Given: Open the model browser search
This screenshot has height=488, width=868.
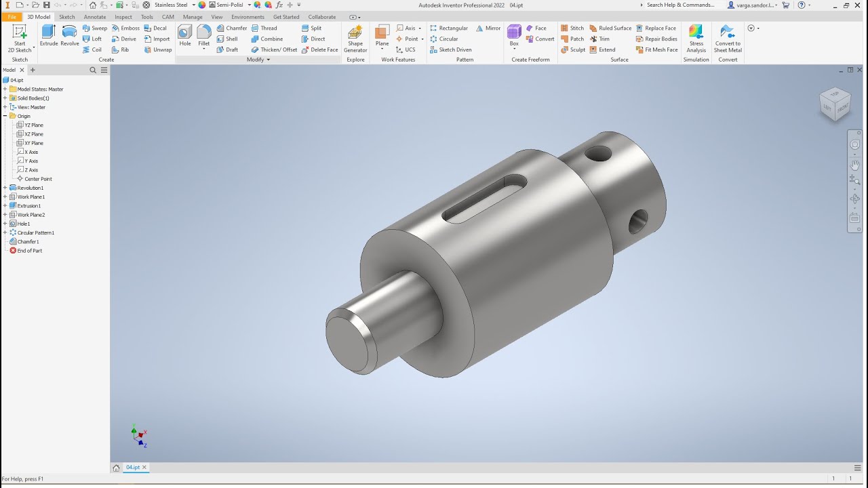Looking at the screenshot, I should point(93,70).
